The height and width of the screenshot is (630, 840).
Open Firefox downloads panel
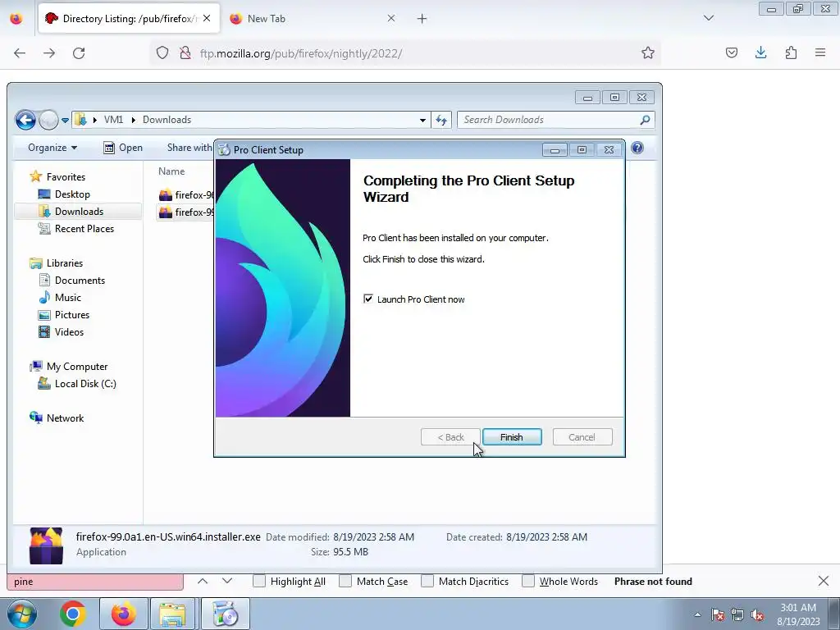[761, 52]
